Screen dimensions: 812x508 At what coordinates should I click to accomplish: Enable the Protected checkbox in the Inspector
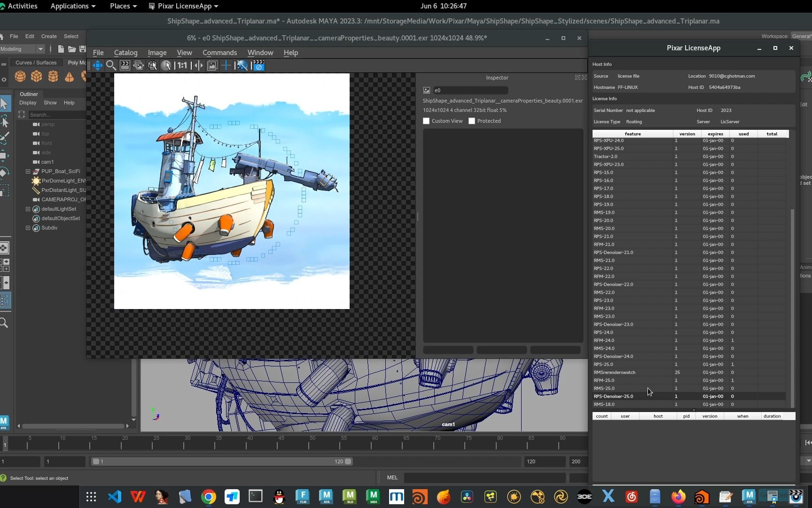pyautogui.click(x=472, y=121)
